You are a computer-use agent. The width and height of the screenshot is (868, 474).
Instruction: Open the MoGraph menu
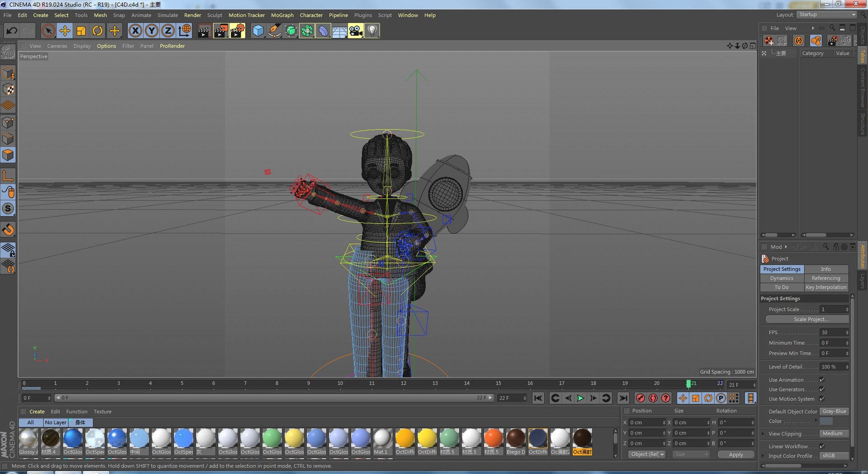pos(282,15)
